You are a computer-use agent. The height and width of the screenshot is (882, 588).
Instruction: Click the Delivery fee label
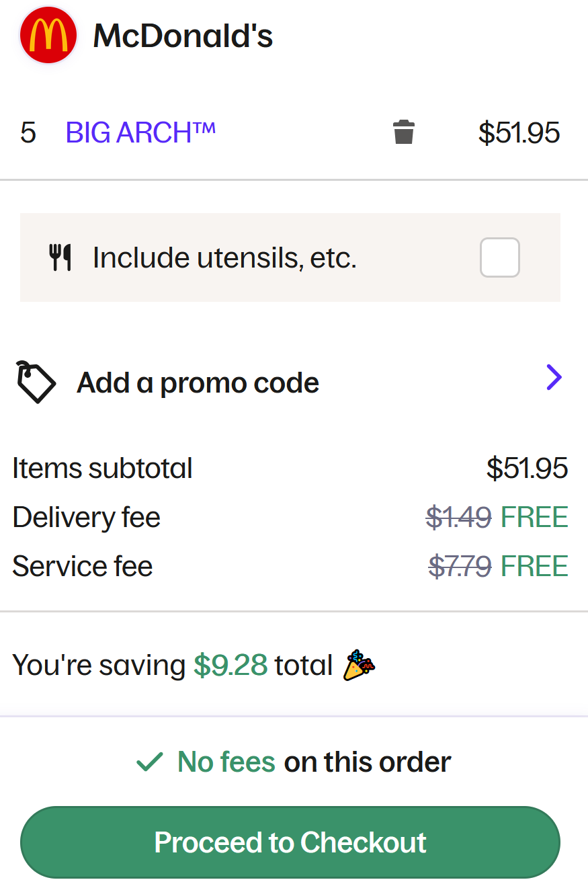click(x=86, y=518)
